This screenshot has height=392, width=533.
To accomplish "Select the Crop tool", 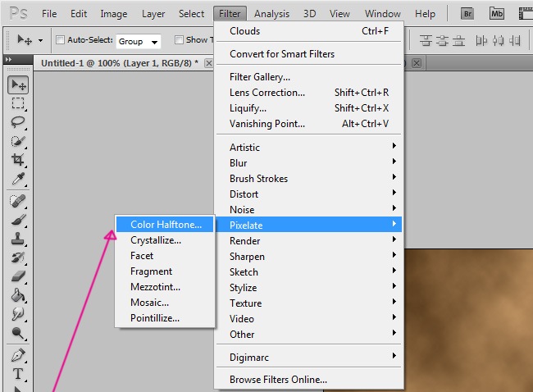I will click(18, 159).
